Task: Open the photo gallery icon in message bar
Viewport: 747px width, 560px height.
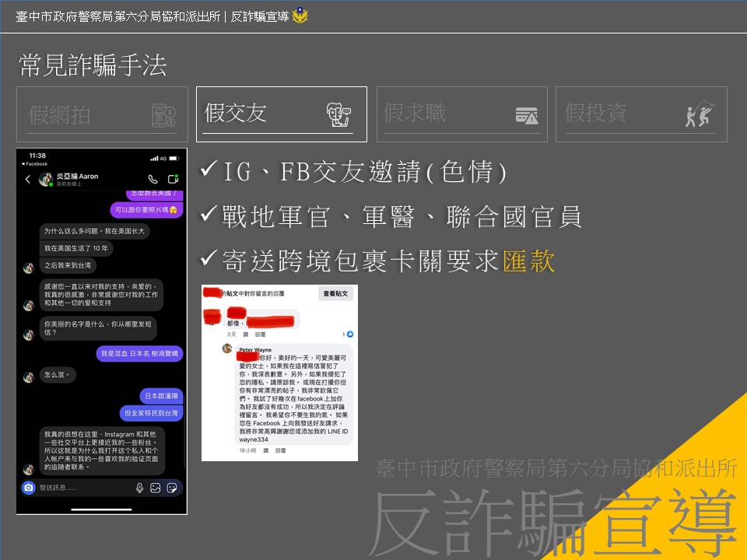Action: coord(156,488)
